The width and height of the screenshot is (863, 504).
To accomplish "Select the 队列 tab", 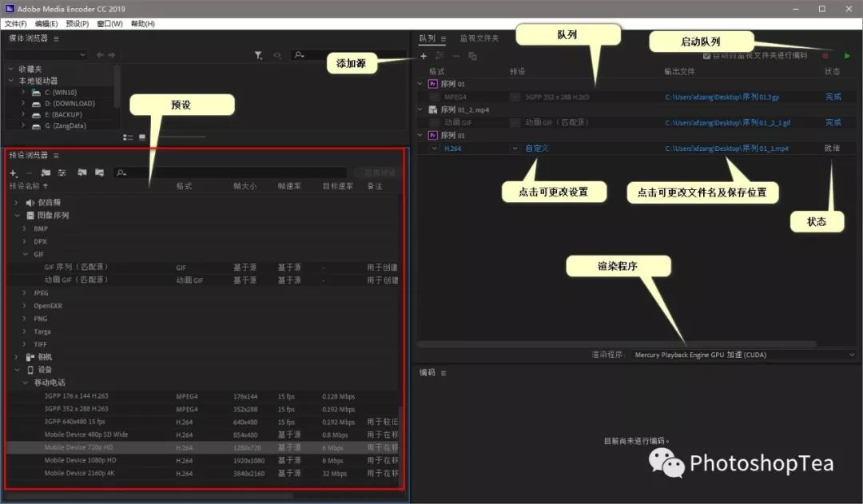I will point(427,38).
